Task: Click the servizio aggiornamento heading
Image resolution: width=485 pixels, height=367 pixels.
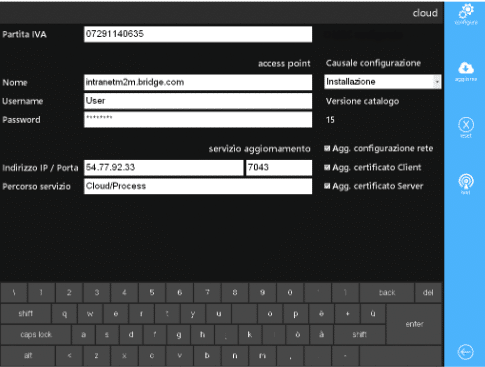Action: [259, 149]
